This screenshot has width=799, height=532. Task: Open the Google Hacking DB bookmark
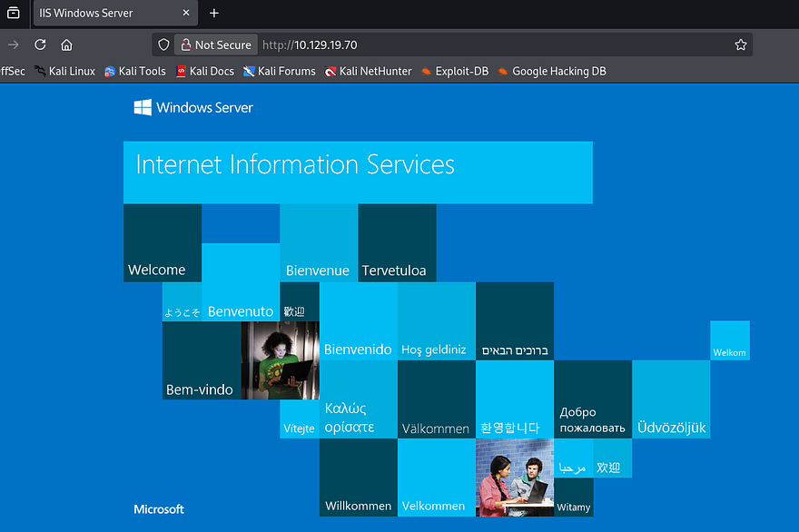pos(551,71)
